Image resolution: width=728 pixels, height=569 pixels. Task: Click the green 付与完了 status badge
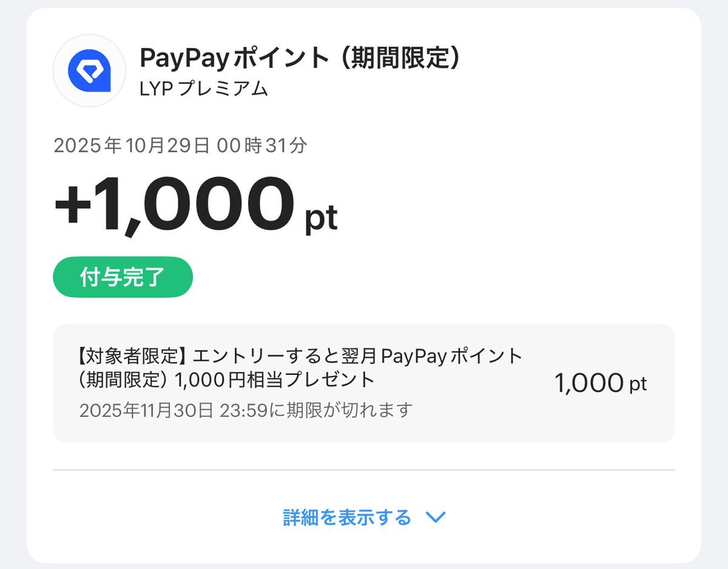[123, 278]
